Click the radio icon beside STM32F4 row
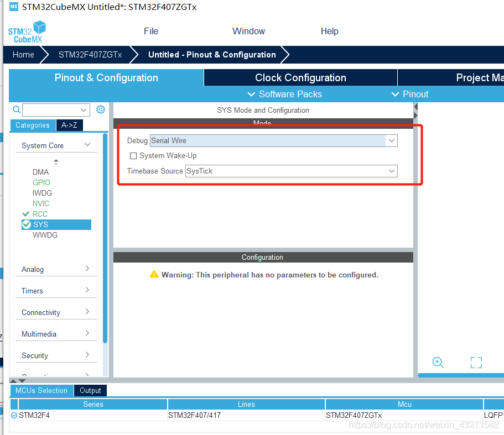The width and height of the screenshot is (504, 435). tap(14, 416)
